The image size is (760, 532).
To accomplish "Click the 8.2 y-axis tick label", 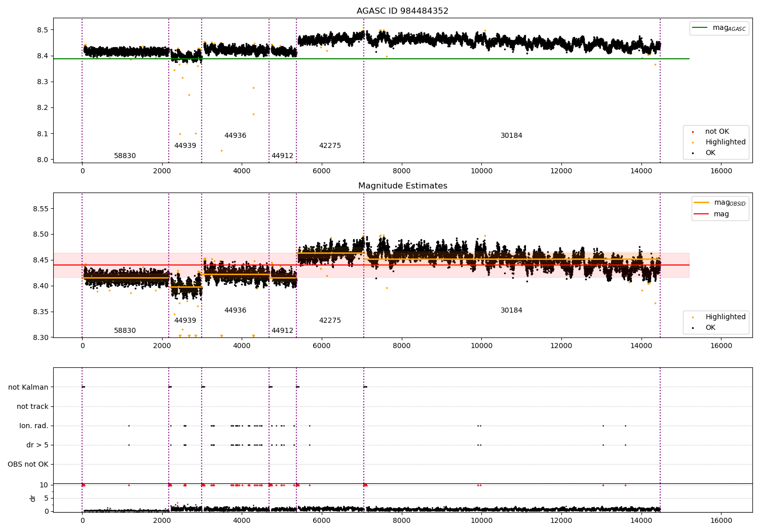I will point(43,108).
